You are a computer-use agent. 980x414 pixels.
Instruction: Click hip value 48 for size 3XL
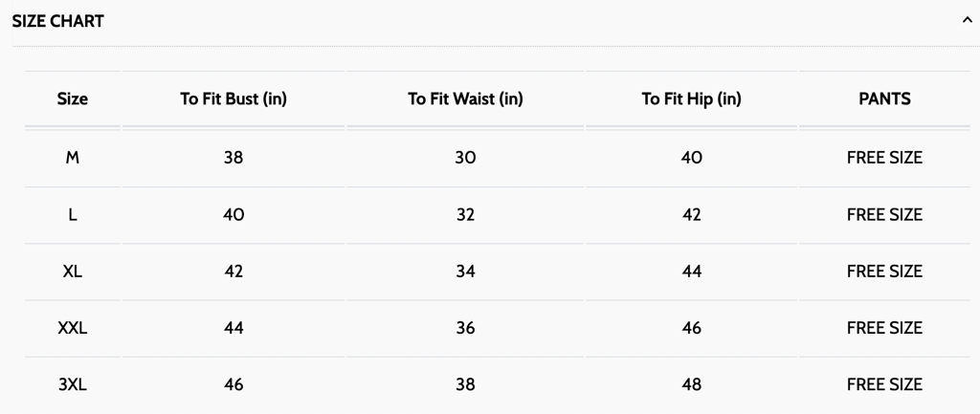(x=691, y=384)
